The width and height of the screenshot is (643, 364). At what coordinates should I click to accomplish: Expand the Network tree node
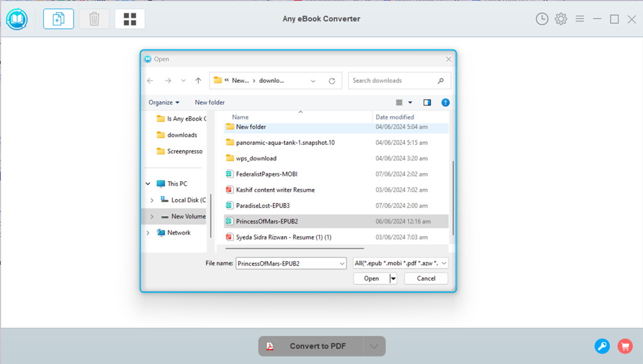pos(148,233)
